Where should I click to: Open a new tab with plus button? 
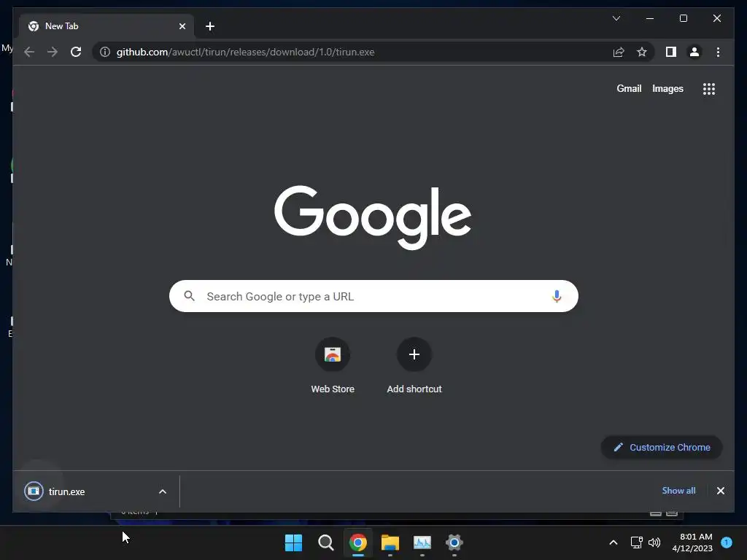pyautogui.click(x=210, y=26)
